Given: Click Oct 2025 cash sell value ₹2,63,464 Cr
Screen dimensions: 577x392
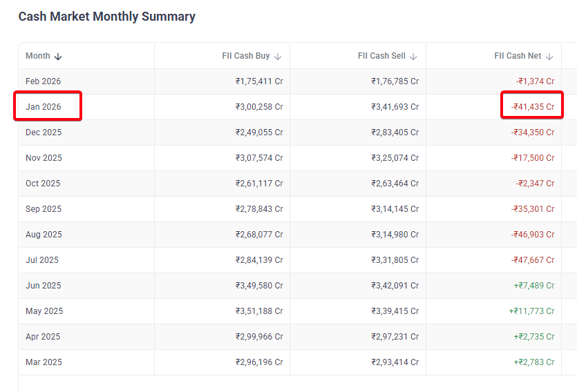Looking at the screenshot, I should point(395,184).
